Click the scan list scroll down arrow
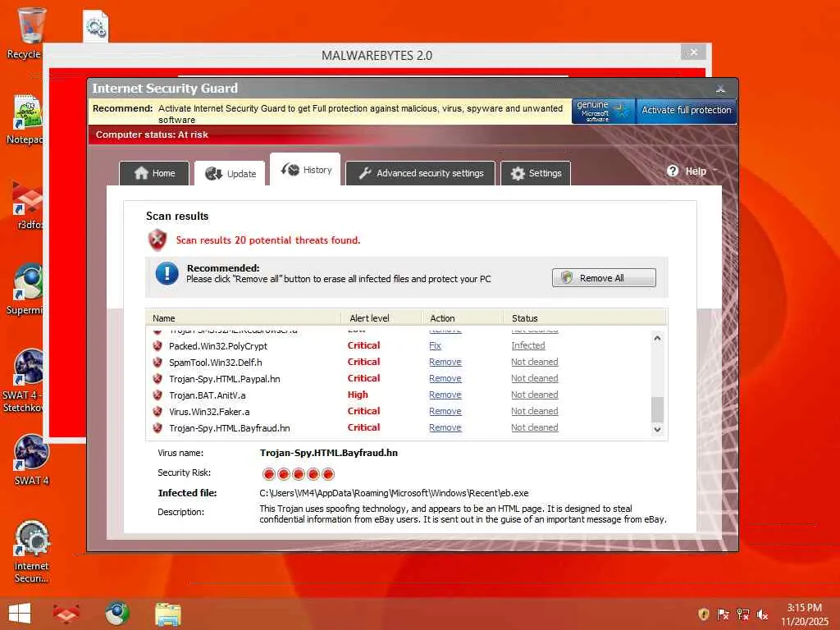This screenshot has height=630, width=840. [x=657, y=430]
